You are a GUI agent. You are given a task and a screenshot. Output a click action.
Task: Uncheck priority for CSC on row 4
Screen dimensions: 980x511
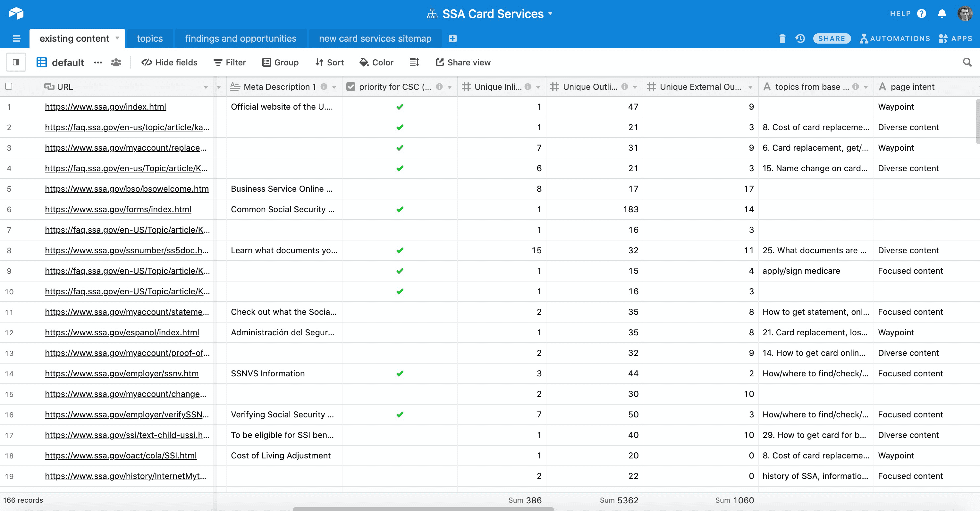[400, 168]
